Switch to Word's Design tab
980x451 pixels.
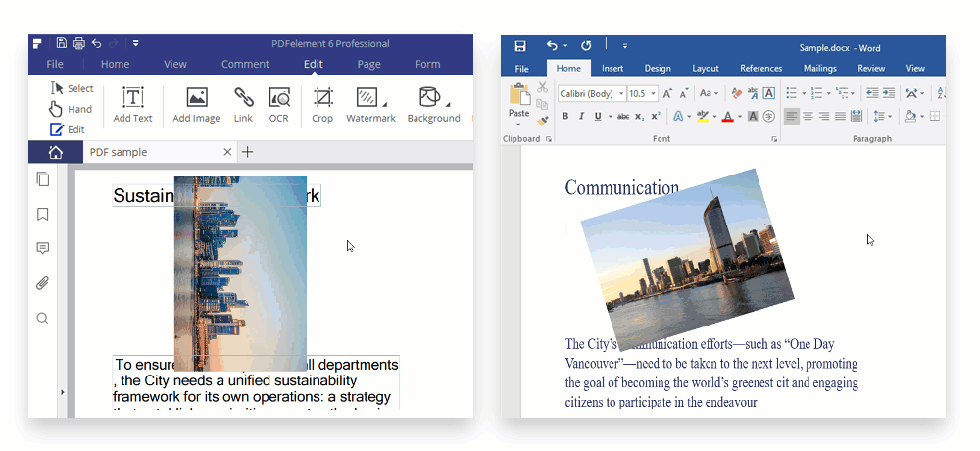click(658, 69)
